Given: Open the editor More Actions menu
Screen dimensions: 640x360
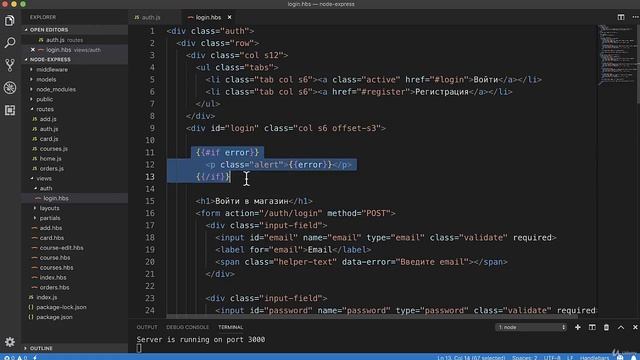Looking at the screenshot, I should point(635,17).
